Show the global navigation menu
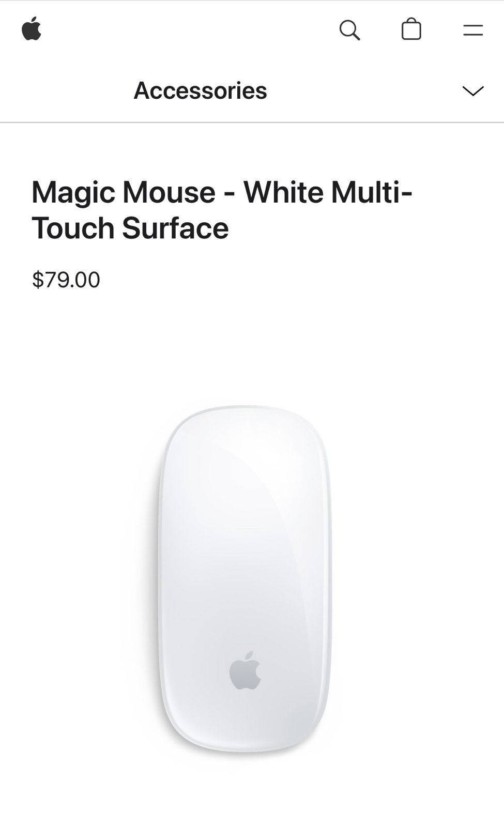This screenshot has width=504, height=827. click(473, 30)
